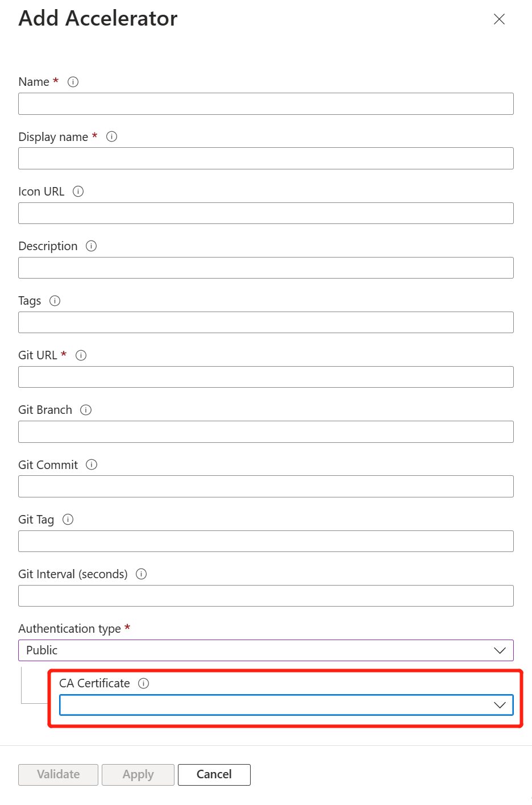Click the Tags info icon
532x805 pixels.
(55, 301)
